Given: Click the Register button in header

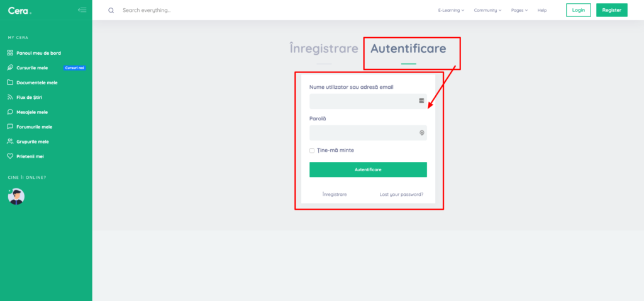Looking at the screenshot, I should pyautogui.click(x=611, y=10).
